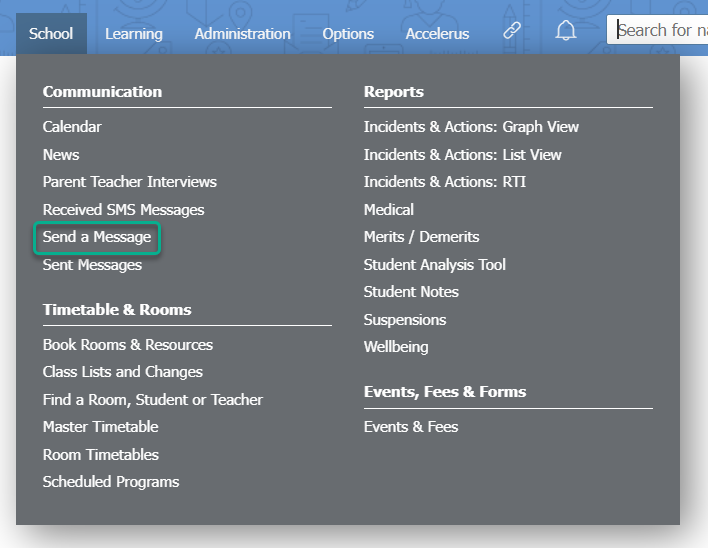Screen dimensions: 708x548
Task: Open the notifications bell icon
Action: coord(566,32)
